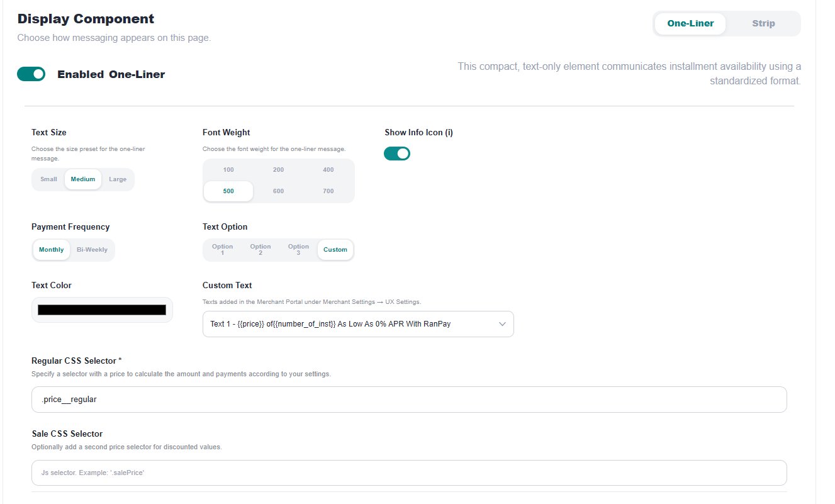The height and width of the screenshot is (504, 835).
Task: Switch to the One-Liner tab
Action: coord(690,23)
